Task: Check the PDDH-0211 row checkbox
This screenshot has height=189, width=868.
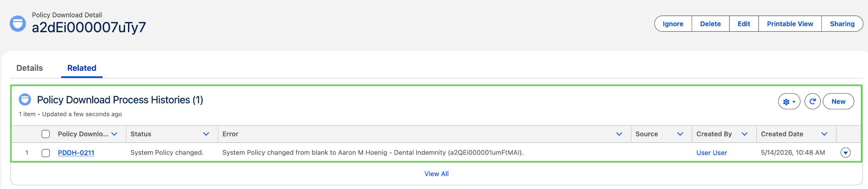Action: (x=46, y=153)
